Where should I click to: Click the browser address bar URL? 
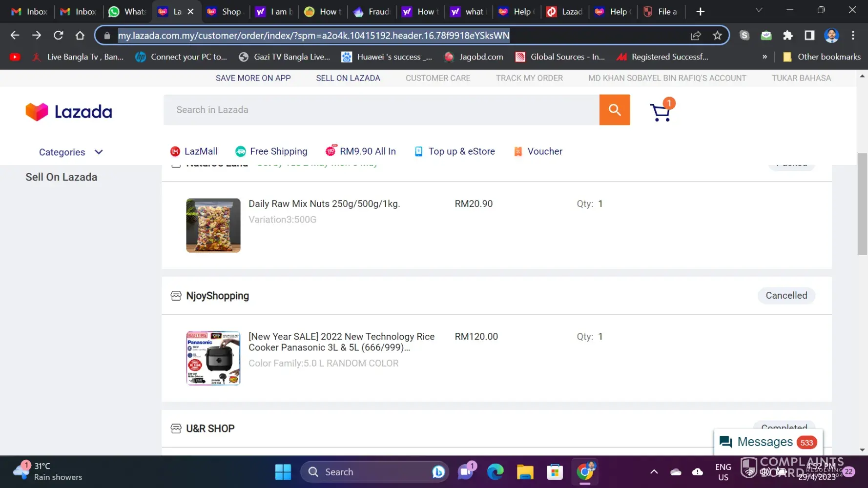click(313, 35)
